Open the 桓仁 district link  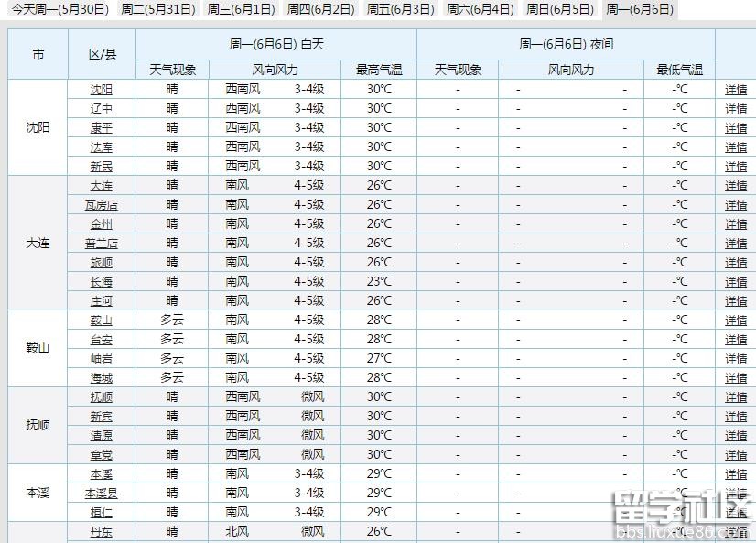102,513
